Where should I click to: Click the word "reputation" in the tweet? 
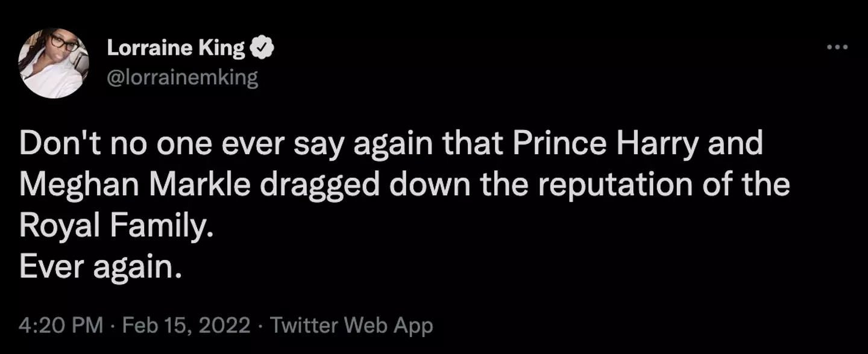tap(615, 186)
